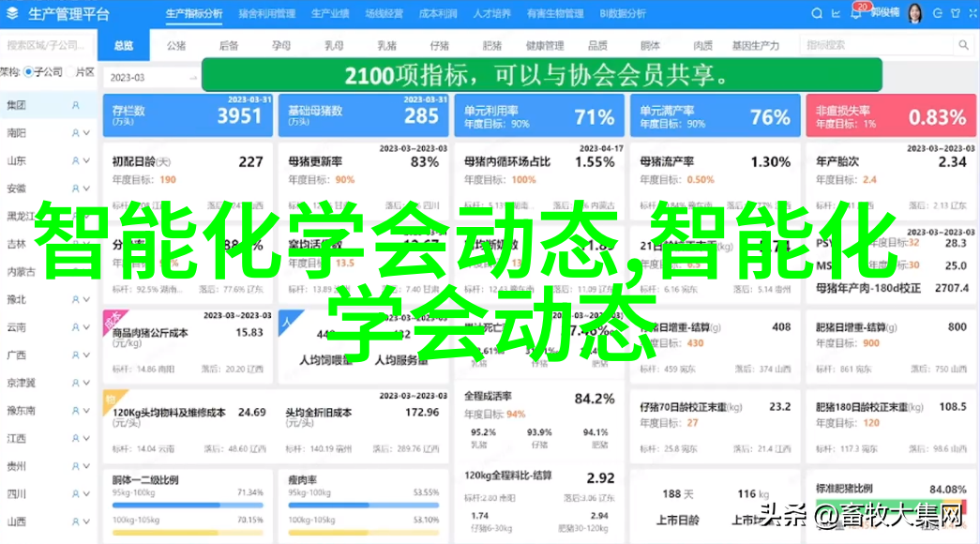Expand the 山东 region chevron
The height and width of the screenshot is (544, 980).
[86, 160]
